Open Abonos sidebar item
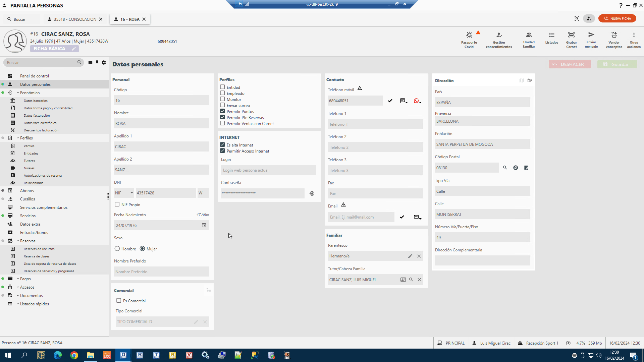 [27, 191]
